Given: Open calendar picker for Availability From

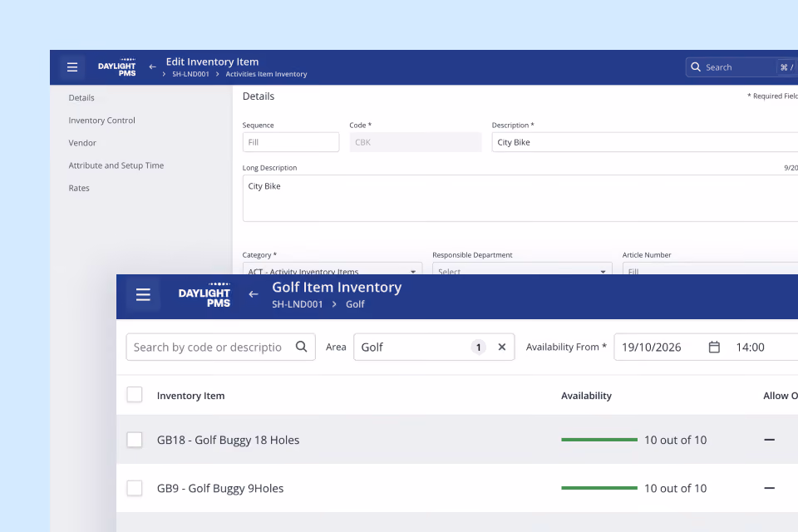Looking at the screenshot, I should (x=714, y=347).
